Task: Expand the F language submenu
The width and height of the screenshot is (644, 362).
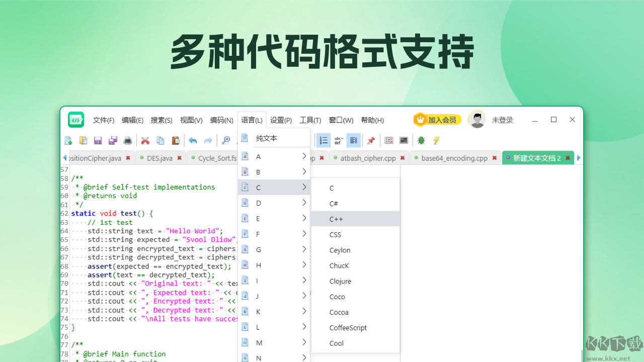Action: (x=274, y=234)
